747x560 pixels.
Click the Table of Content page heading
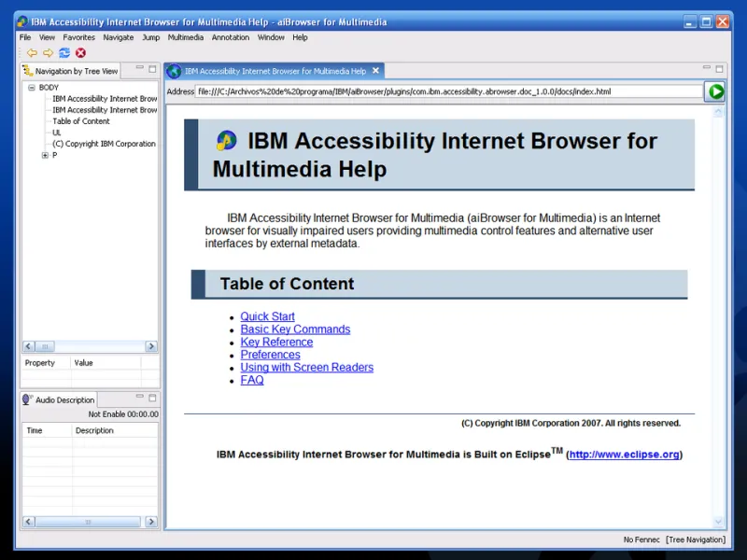coord(287,284)
